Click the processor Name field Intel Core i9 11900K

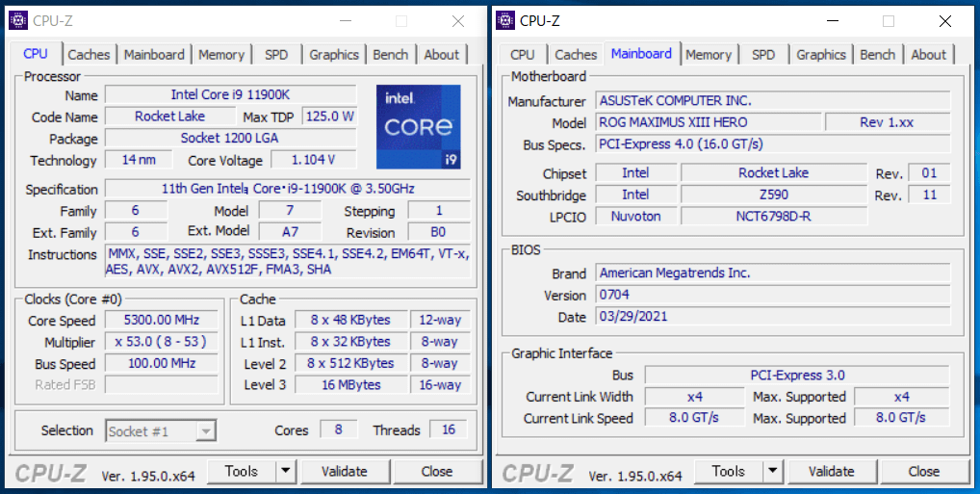pos(231,94)
